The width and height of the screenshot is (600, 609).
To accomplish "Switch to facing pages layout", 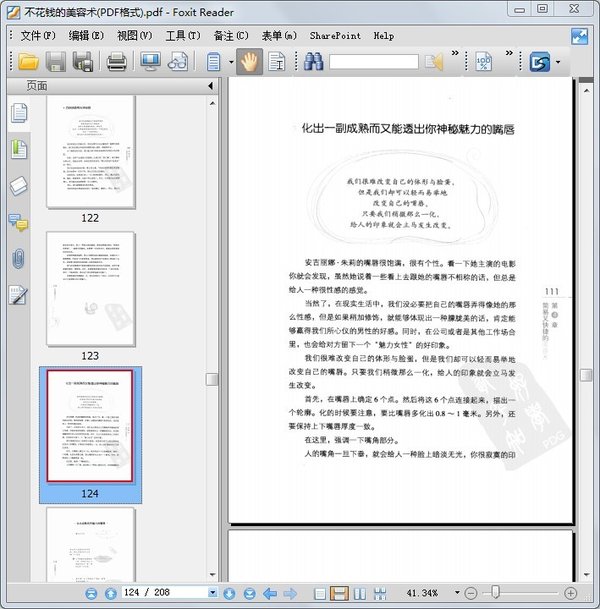I will 360,593.
